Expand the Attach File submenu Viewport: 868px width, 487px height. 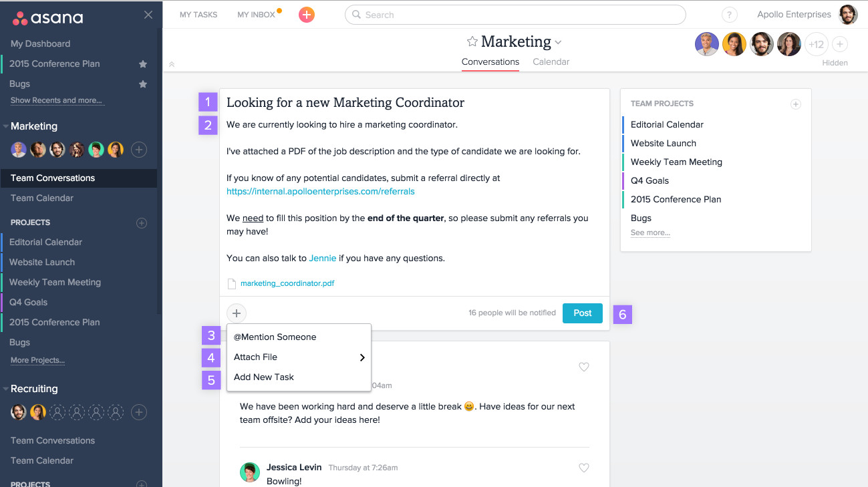tap(298, 357)
